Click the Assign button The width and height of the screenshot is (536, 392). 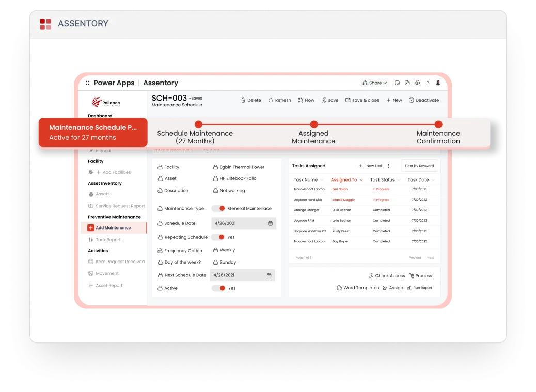click(x=393, y=288)
